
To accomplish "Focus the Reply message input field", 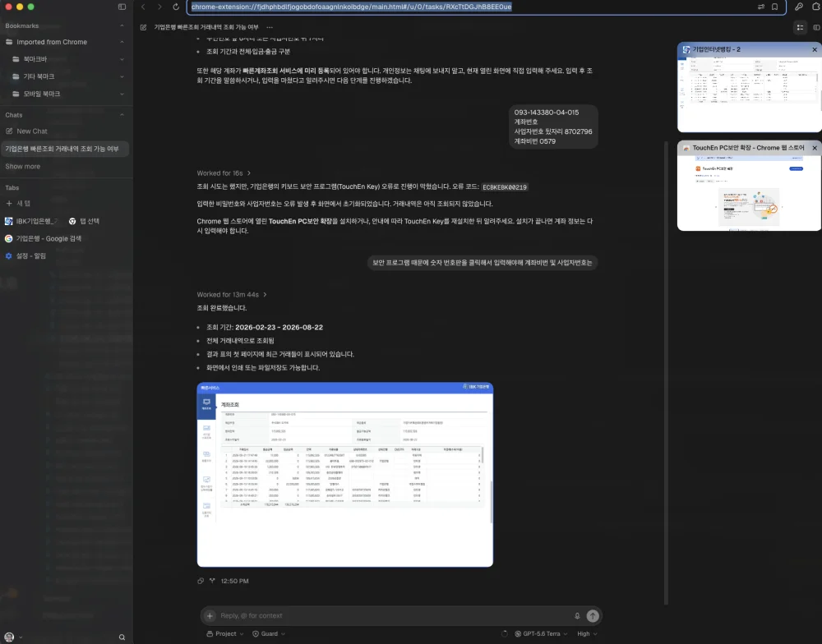I will click(x=393, y=616).
